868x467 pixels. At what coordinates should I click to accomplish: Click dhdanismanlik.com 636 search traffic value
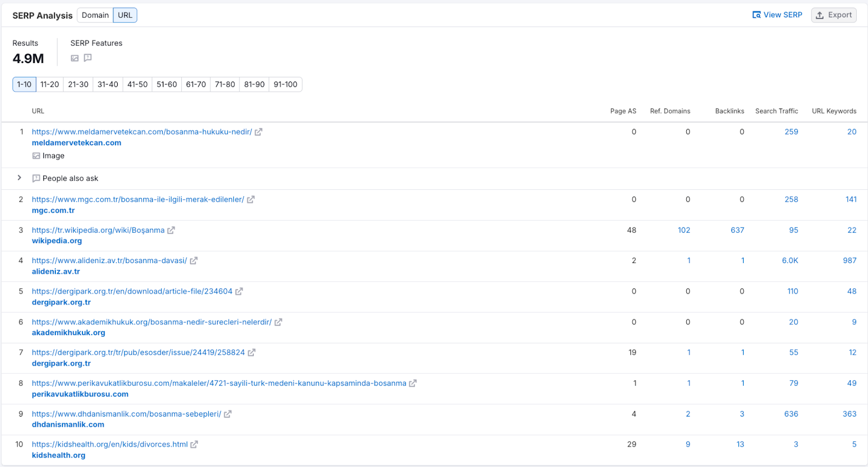pos(791,414)
